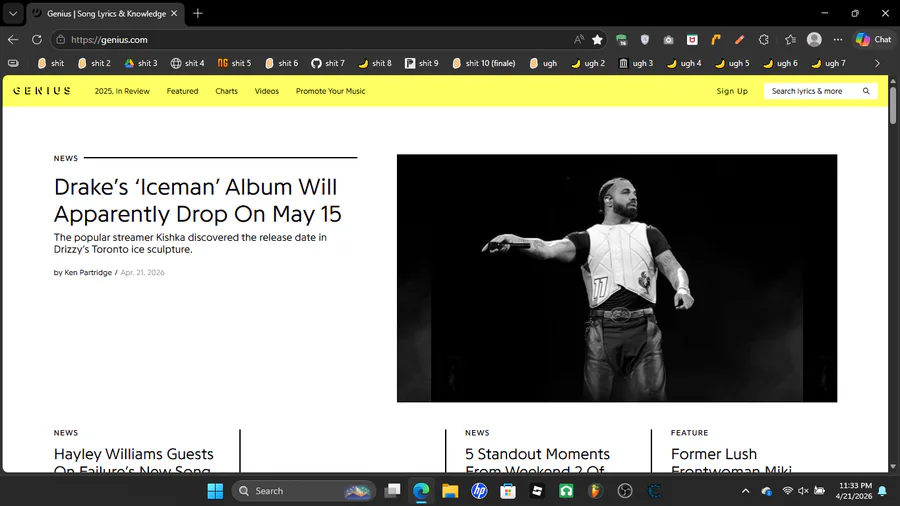Open Roblox from taskbar

click(537, 491)
